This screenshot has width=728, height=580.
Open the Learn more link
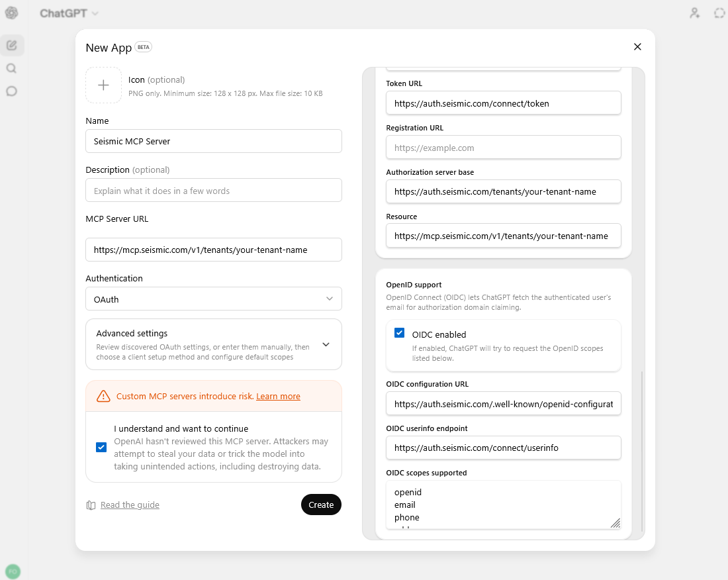tap(278, 396)
